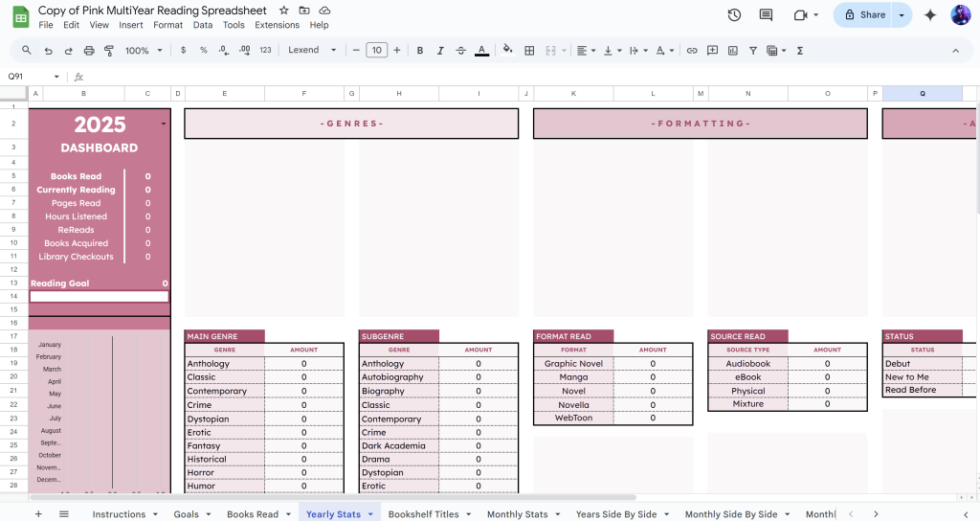Open version history clock icon
Viewport: 980px width, 521px height.
[734, 15]
